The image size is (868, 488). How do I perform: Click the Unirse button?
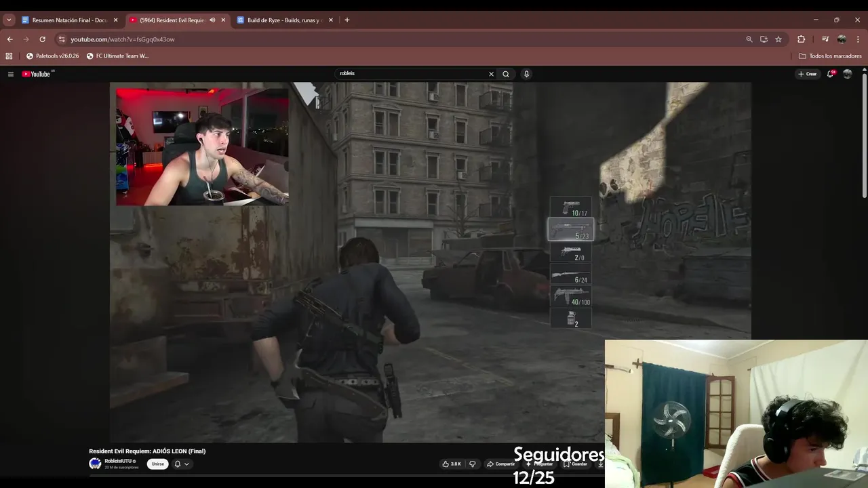pyautogui.click(x=158, y=464)
